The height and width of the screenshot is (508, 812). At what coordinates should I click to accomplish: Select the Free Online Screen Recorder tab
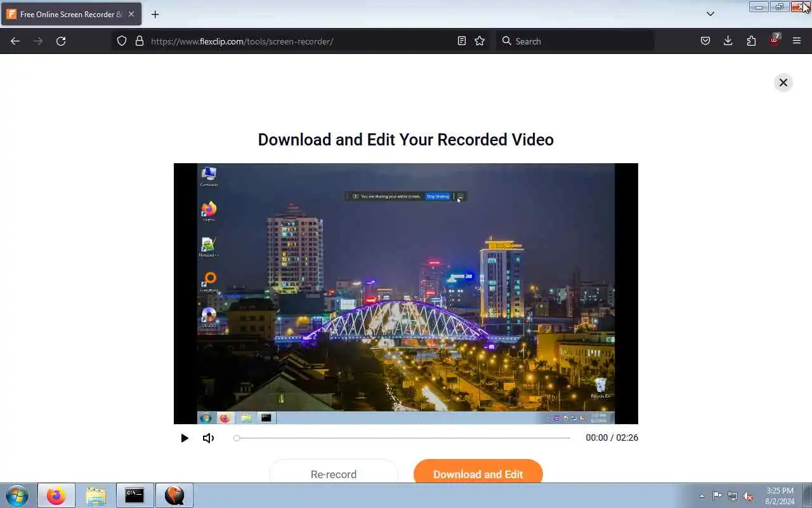point(70,14)
